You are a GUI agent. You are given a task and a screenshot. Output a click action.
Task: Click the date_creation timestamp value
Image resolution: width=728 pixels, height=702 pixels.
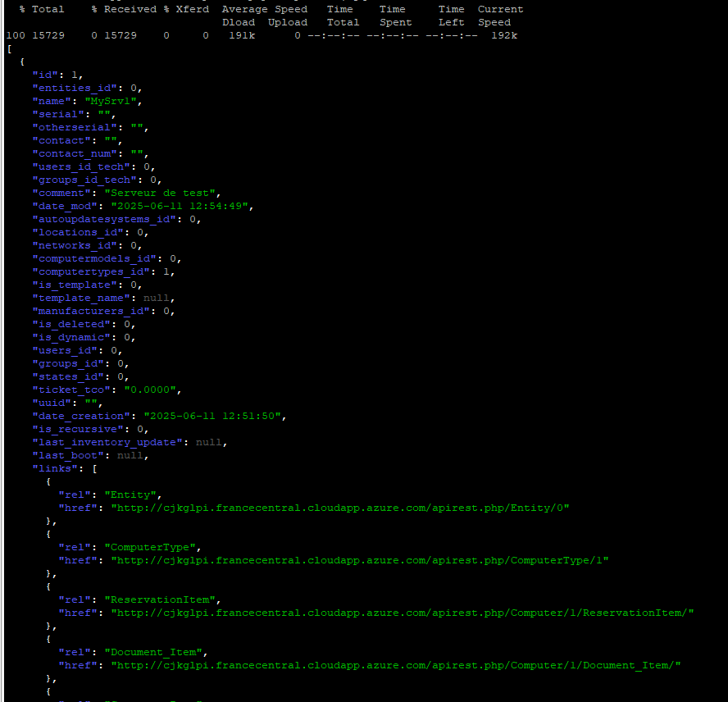point(215,417)
